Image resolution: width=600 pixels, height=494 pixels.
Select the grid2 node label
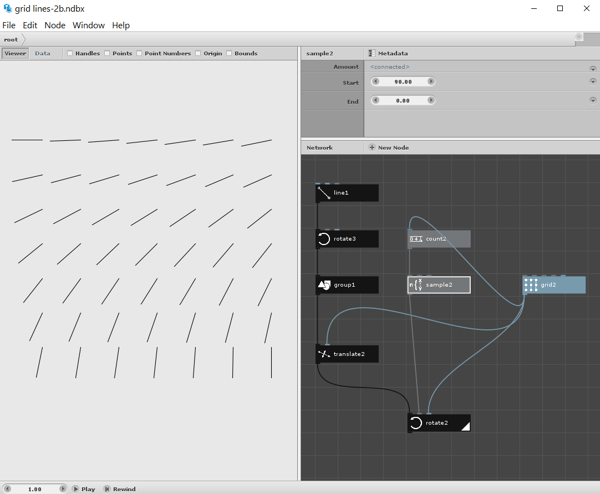[x=548, y=285]
